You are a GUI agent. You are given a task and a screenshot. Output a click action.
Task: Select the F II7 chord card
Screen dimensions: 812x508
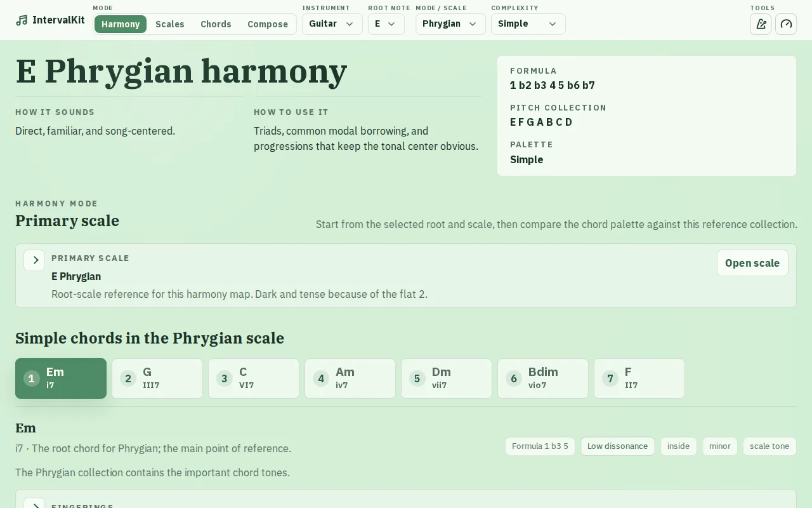pos(639,378)
